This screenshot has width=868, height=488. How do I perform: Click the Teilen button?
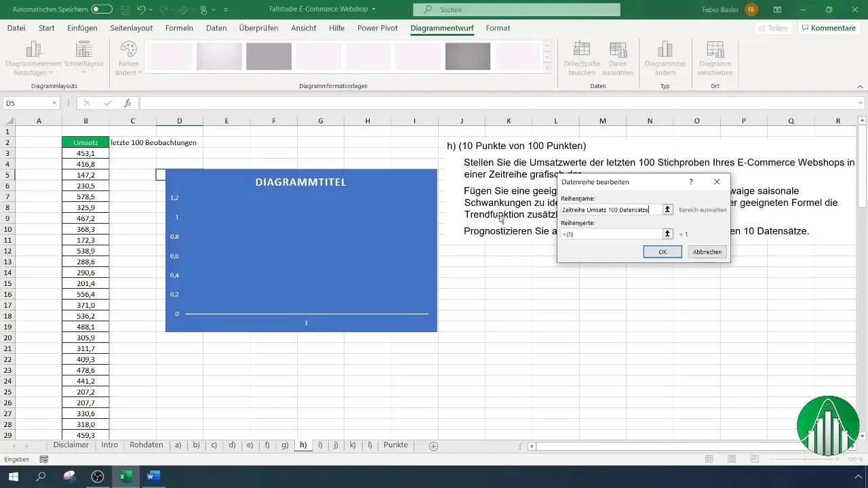774,28
